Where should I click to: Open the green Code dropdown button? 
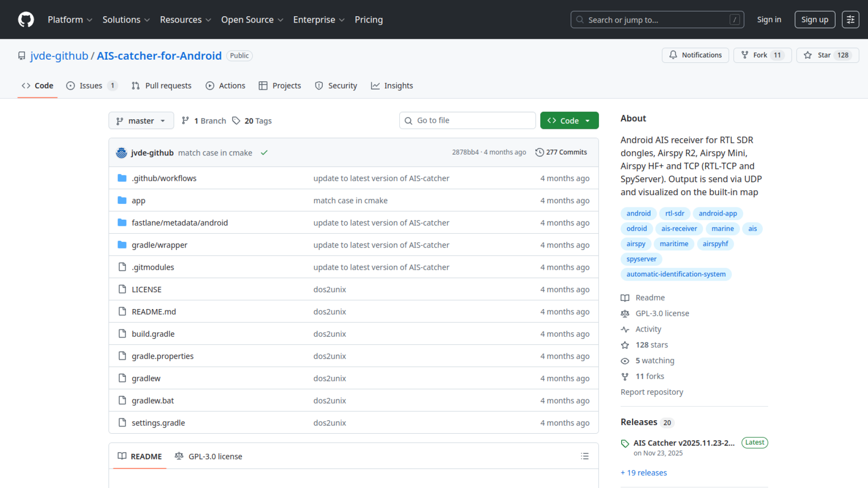tap(569, 121)
